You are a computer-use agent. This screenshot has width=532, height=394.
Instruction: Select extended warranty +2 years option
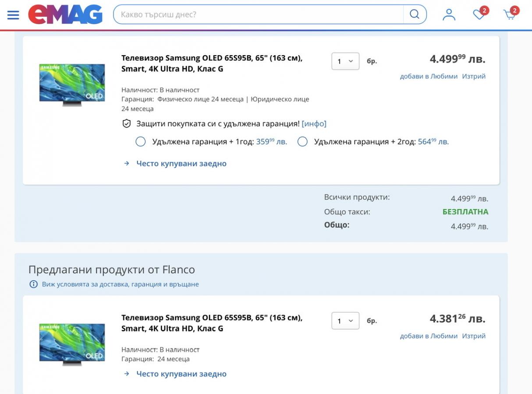coord(302,141)
